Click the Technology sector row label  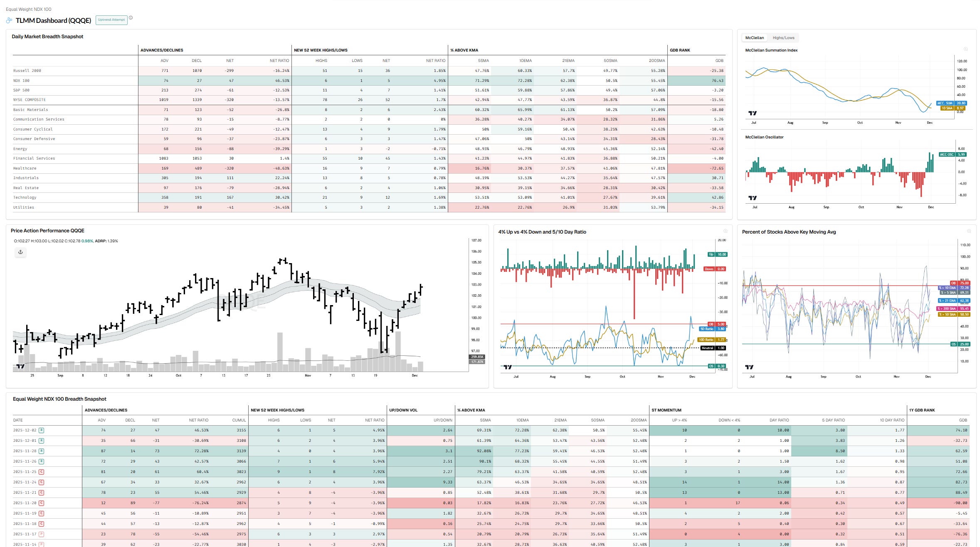[25, 197]
